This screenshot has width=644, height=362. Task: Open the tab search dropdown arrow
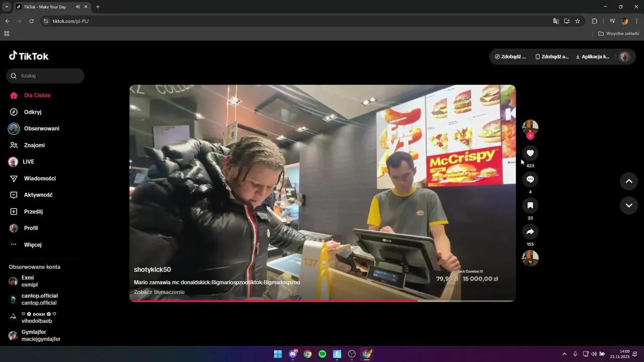coord(7,7)
